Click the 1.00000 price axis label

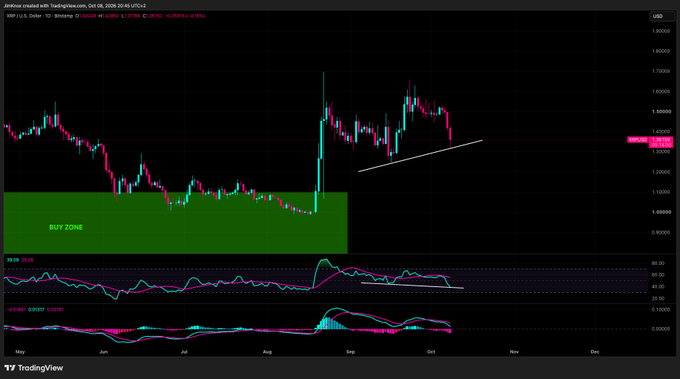[661, 212]
